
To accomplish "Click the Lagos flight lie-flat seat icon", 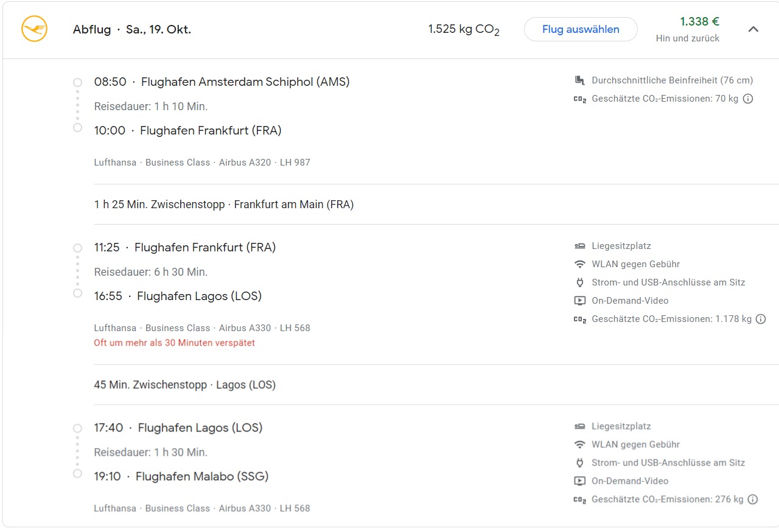I will coord(579,426).
